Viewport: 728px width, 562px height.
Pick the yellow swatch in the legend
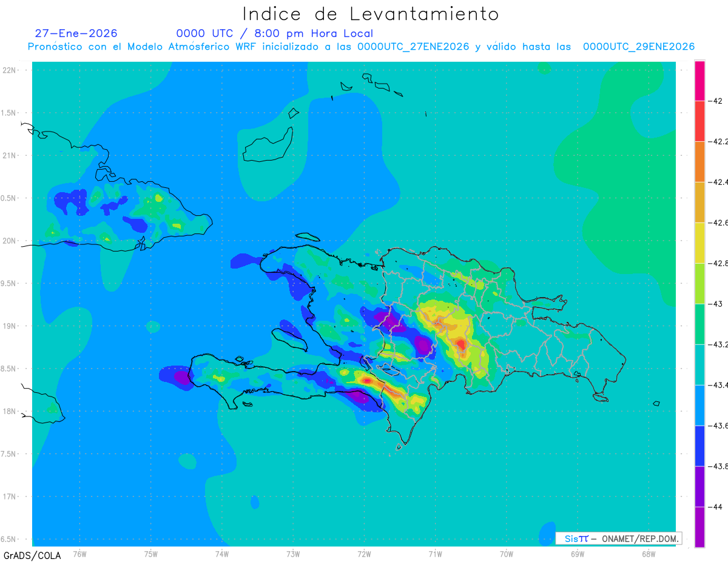coord(699,243)
